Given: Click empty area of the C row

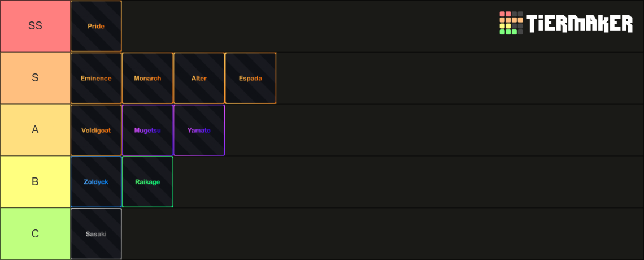Looking at the screenshot, I should pos(383,234).
